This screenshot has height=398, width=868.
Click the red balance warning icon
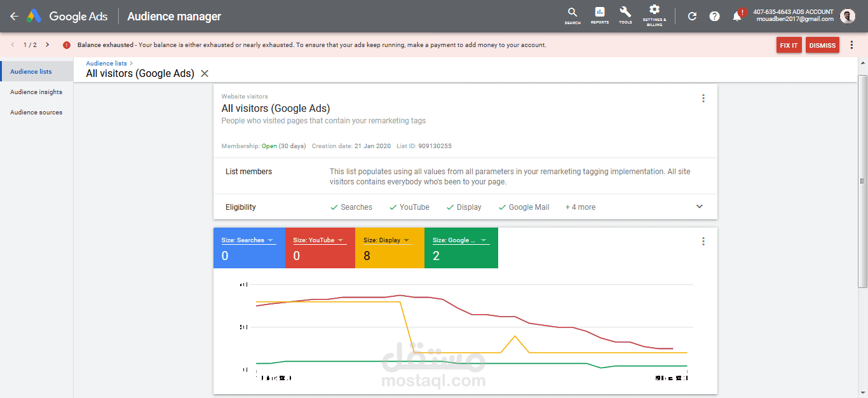67,45
